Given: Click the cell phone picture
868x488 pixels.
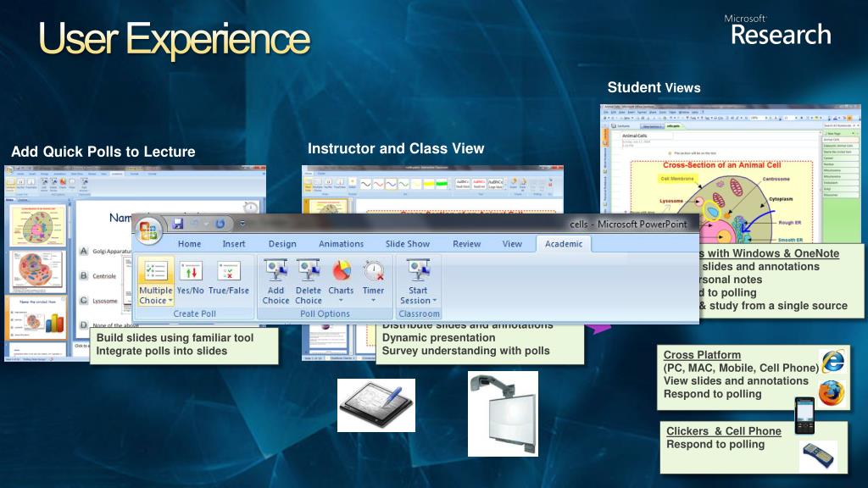Looking at the screenshot, I should pos(804,415).
